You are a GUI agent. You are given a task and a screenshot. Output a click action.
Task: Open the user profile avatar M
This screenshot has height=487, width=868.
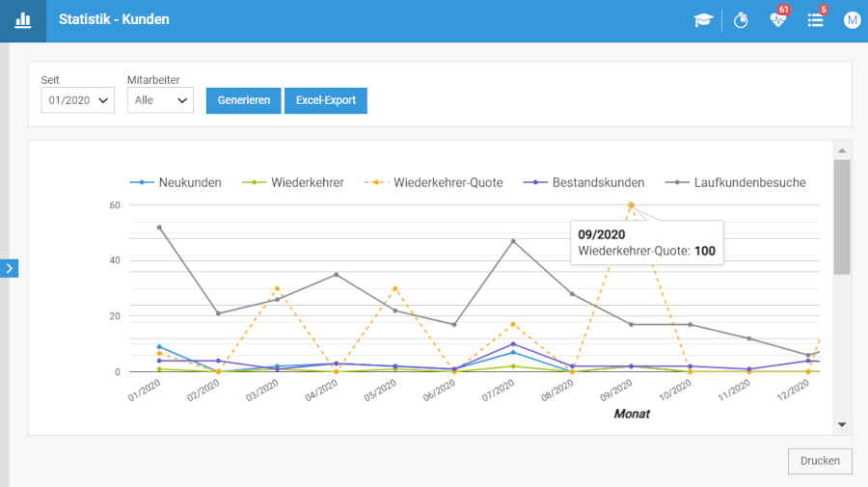click(x=852, y=20)
